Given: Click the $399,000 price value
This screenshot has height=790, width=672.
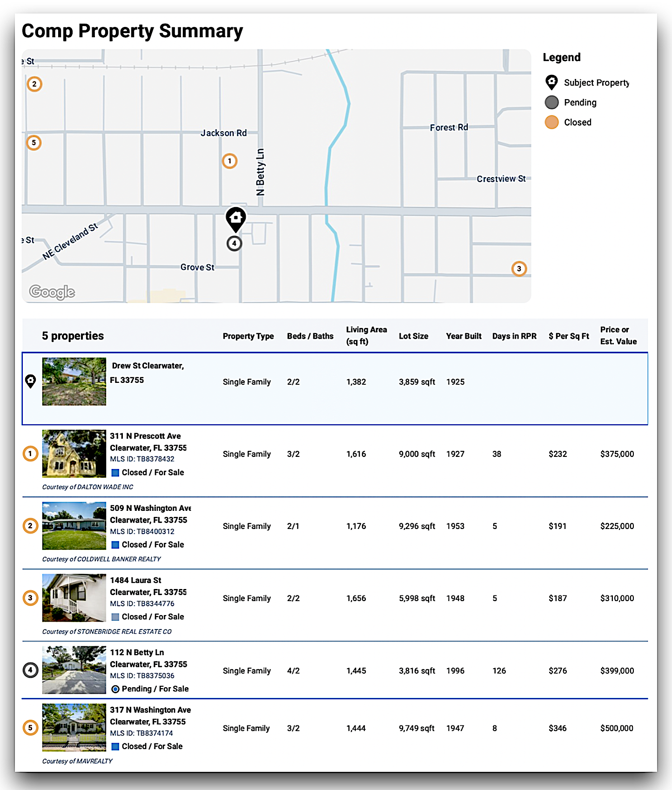Looking at the screenshot, I should tap(617, 670).
